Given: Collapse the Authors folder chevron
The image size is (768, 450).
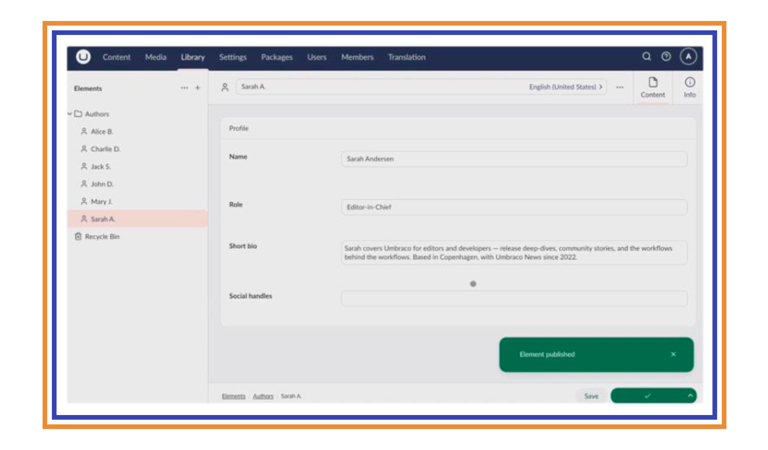Looking at the screenshot, I should (70, 114).
